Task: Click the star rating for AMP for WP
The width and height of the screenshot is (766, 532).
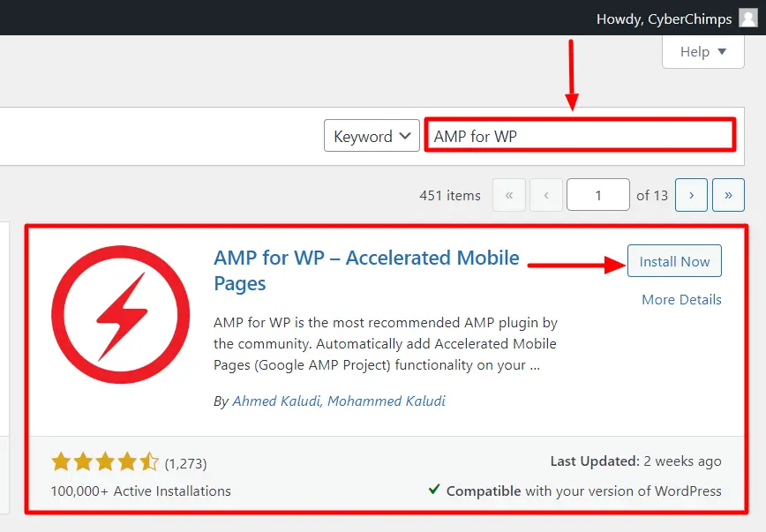Action: [x=105, y=461]
